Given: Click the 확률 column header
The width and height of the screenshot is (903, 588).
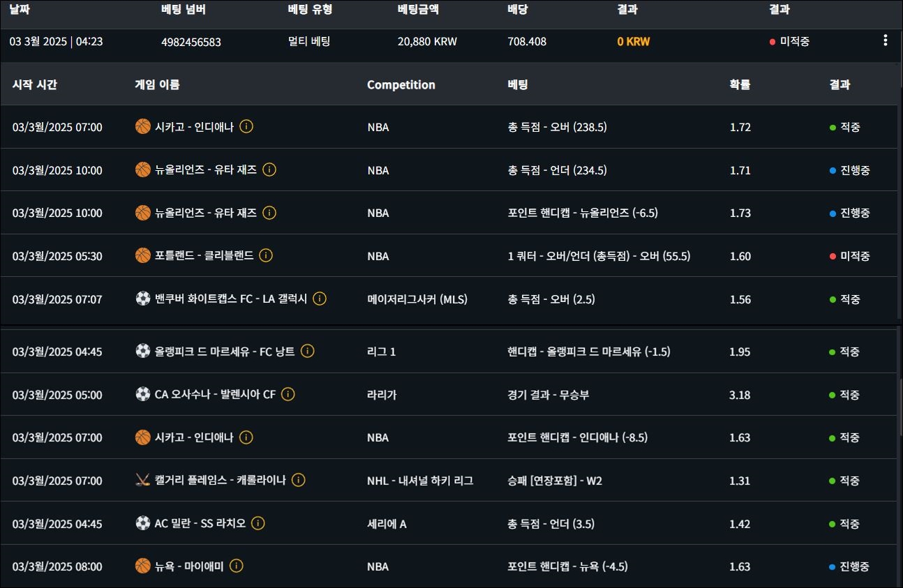Looking at the screenshot, I should (x=740, y=85).
